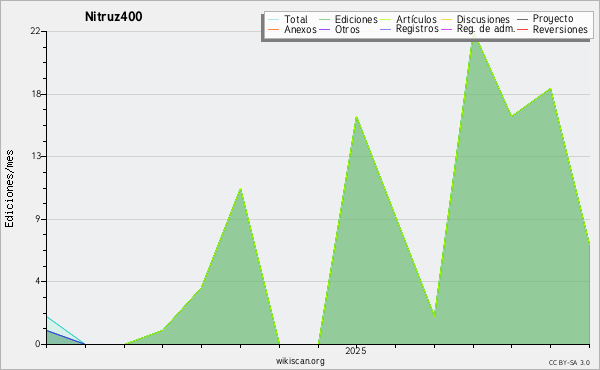600x370 pixels.
Task: Click the 13 y-axis value
Action: (x=36, y=156)
